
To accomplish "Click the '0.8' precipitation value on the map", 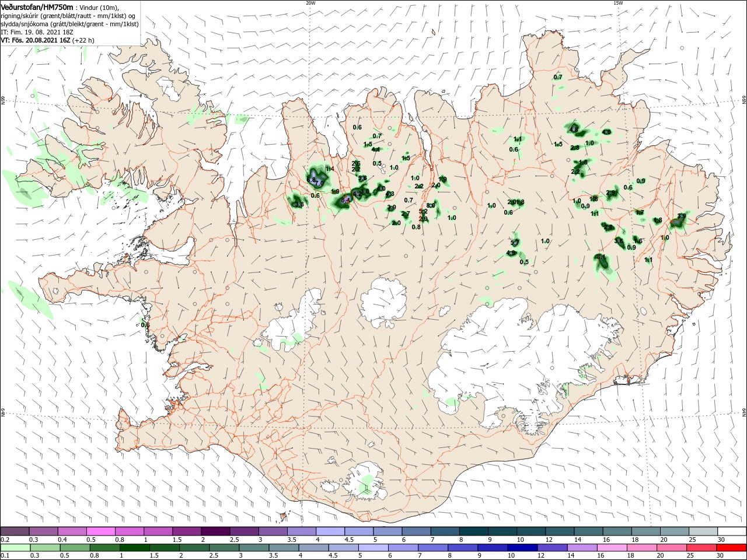I will [x=416, y=227].
